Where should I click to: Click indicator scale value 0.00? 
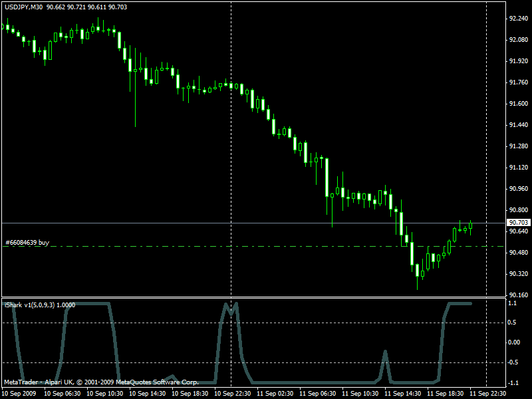coord(514,342)
